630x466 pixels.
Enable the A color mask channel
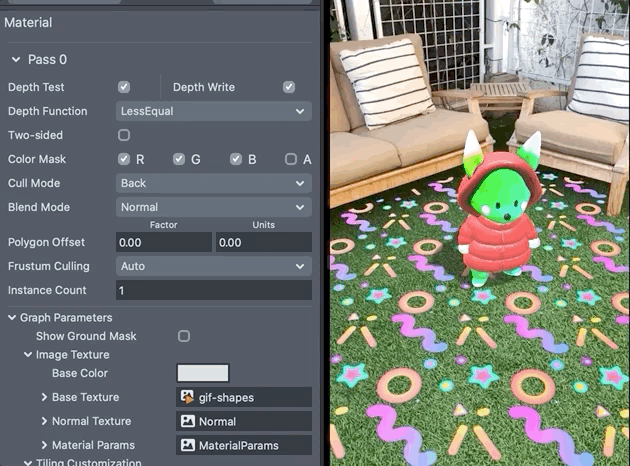(x=290, y=159)
